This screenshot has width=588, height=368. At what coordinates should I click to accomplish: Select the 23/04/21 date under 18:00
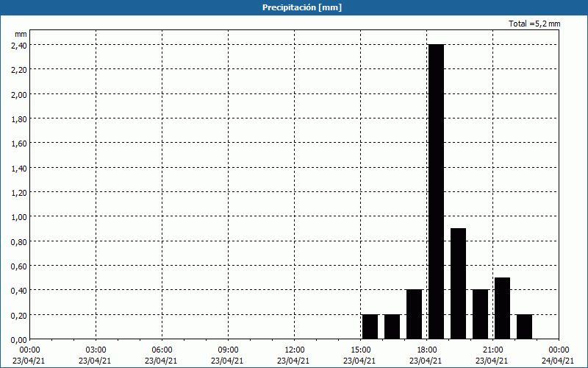point(426,361)
